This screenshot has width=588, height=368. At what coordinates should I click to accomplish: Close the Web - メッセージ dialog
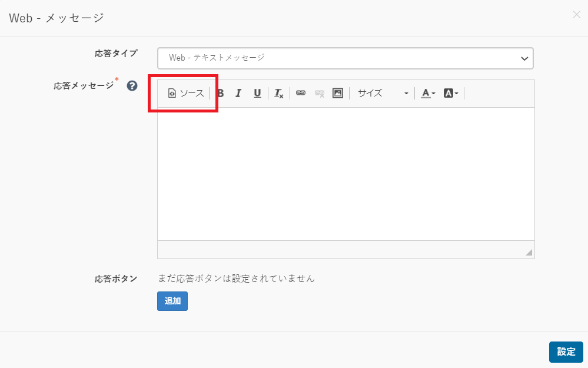(576, 15)
